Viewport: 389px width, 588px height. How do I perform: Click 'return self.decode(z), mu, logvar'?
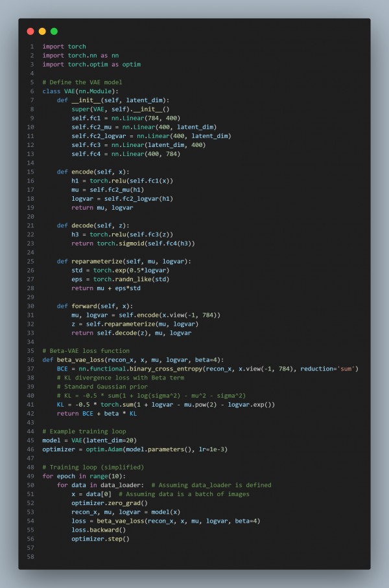pyautogui.click(x=132, y=333)
